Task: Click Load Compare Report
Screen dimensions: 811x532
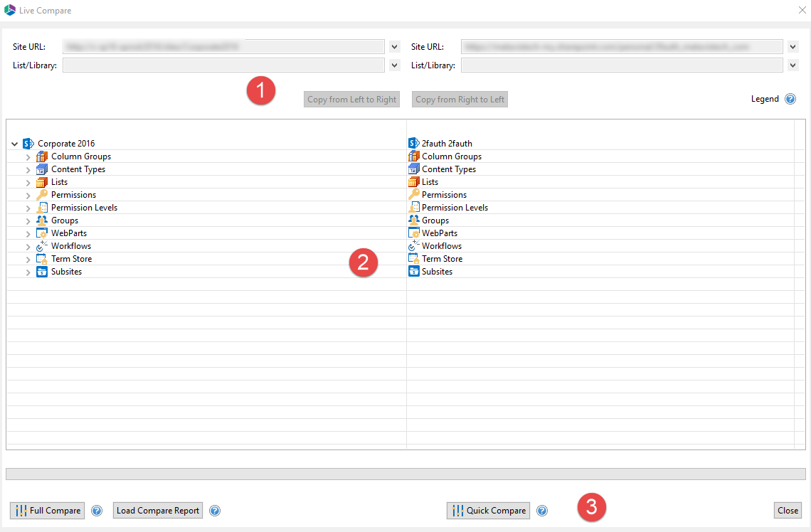Action: click(157, 510)
